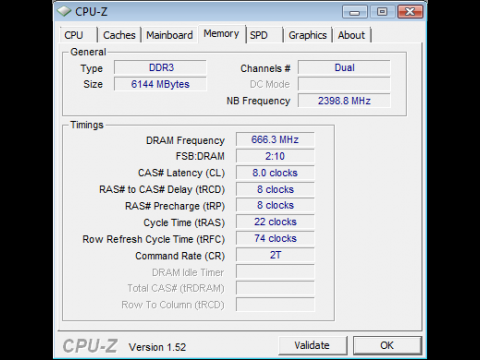Click the CPU-Z title bar icon
This screenshot has height=360, width=480.
tap(64, 12)
